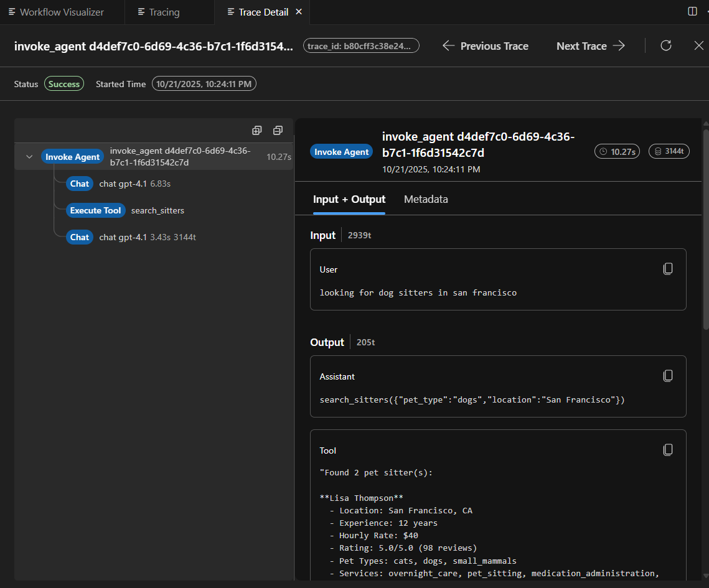709x588 pixels.
Task: Select the search_sitters Execute Tool span
Action: (125, 210)
